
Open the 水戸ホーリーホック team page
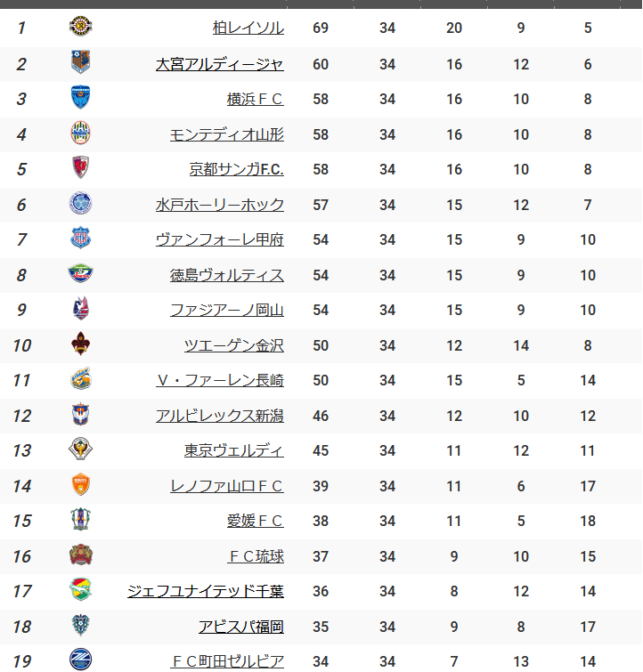[x=220, y=205]
